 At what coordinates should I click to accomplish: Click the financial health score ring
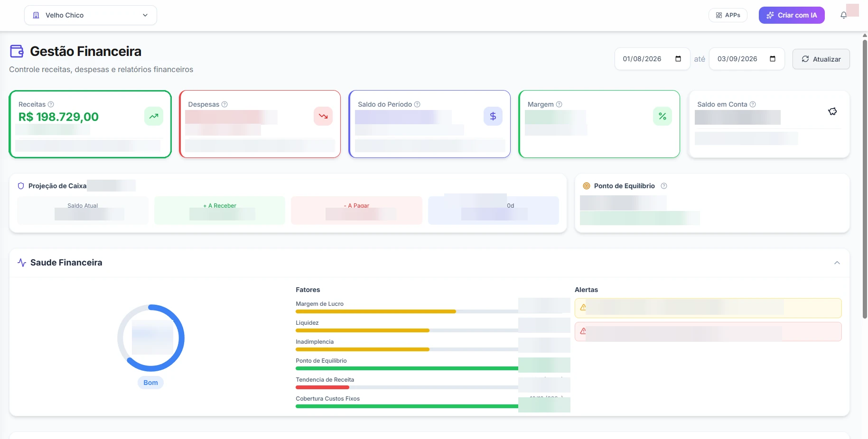tap(151, 338)
